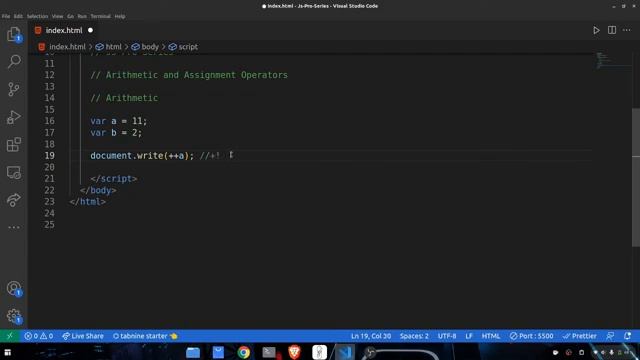
Task: Open the Remote Explorer view
Action: (13, 172)
